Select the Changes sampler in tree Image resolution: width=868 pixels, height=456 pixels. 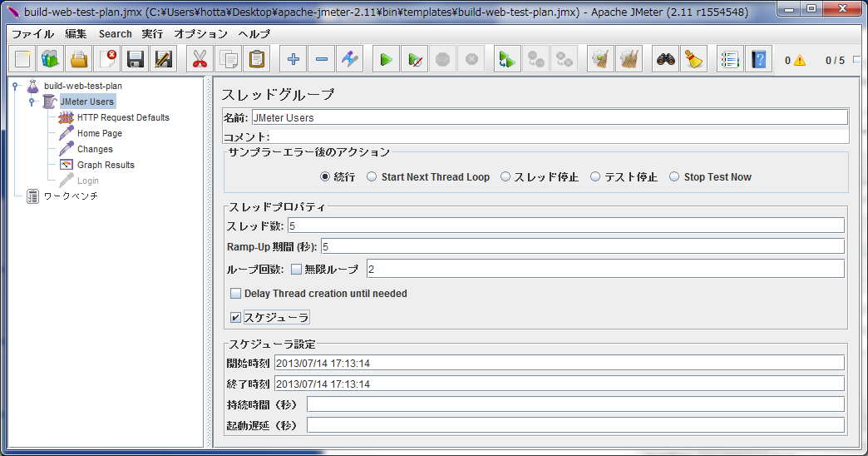(x=95, y=149)
